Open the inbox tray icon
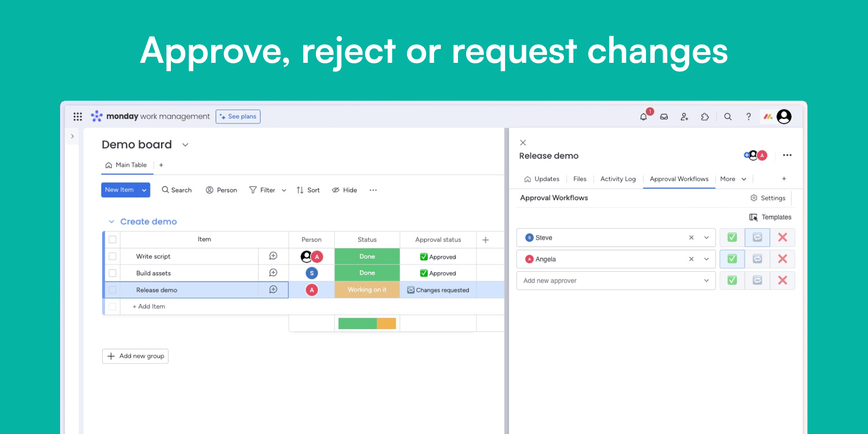The width and height of the screenshot is (868, 434). coord(664,117)
